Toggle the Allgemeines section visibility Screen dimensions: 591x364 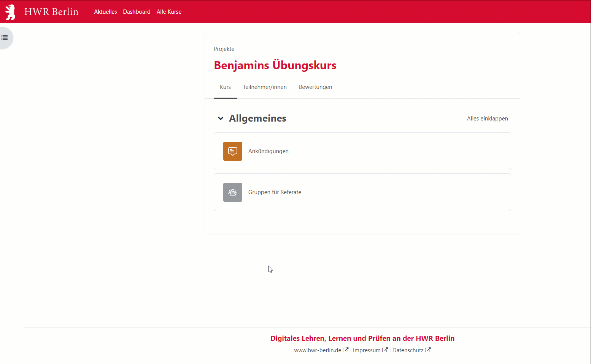click(x=221, y=118)
